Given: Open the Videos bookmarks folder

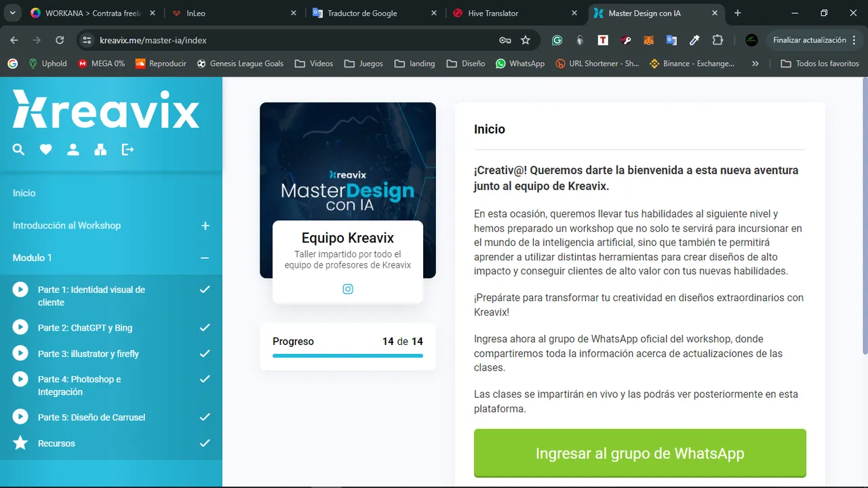Looking at the screenshot, I should tap(314, 63).
